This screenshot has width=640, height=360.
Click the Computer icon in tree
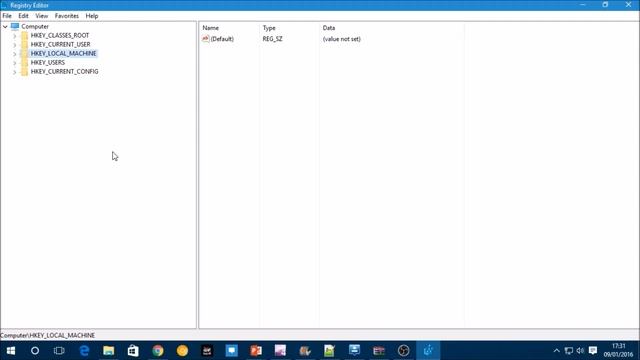pos(15,27)
